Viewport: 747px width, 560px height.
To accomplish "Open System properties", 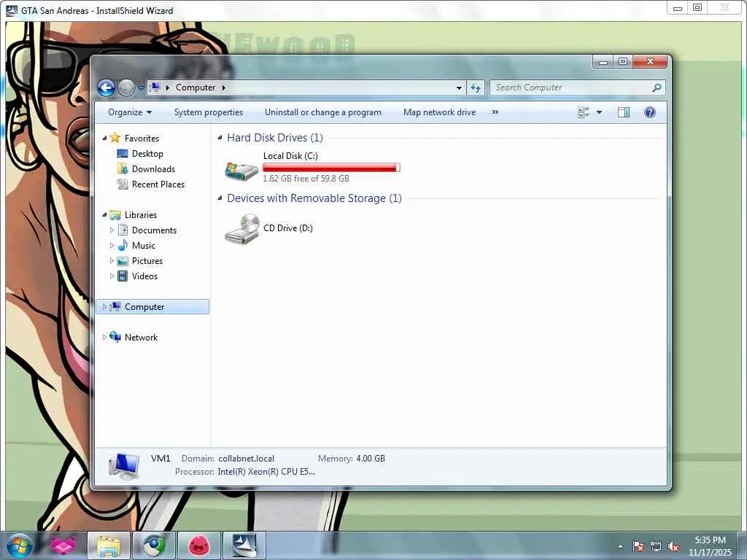I will coord(209,112).
